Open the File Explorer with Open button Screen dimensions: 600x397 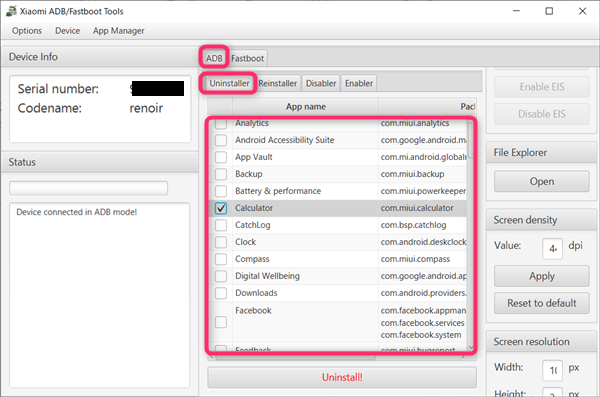541,181
